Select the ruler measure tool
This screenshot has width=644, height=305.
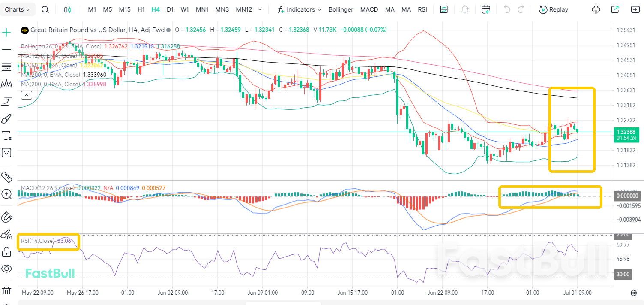(x=6, y=177)
